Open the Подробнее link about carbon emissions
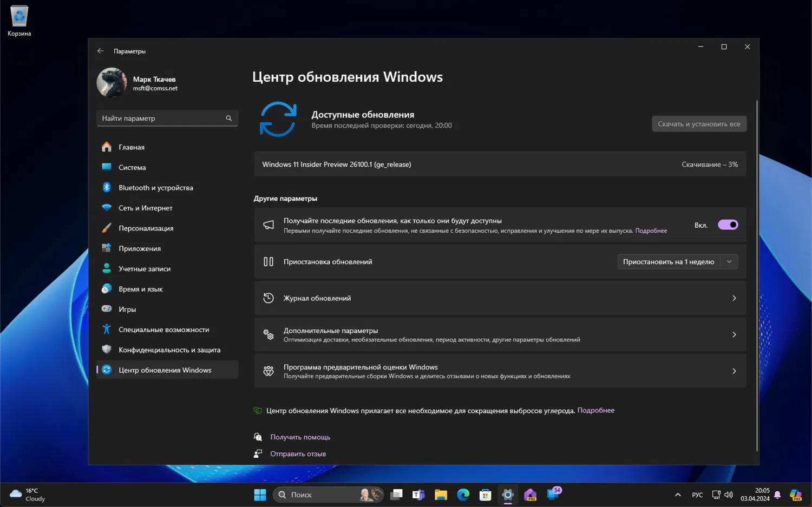 tap(595, 410)
